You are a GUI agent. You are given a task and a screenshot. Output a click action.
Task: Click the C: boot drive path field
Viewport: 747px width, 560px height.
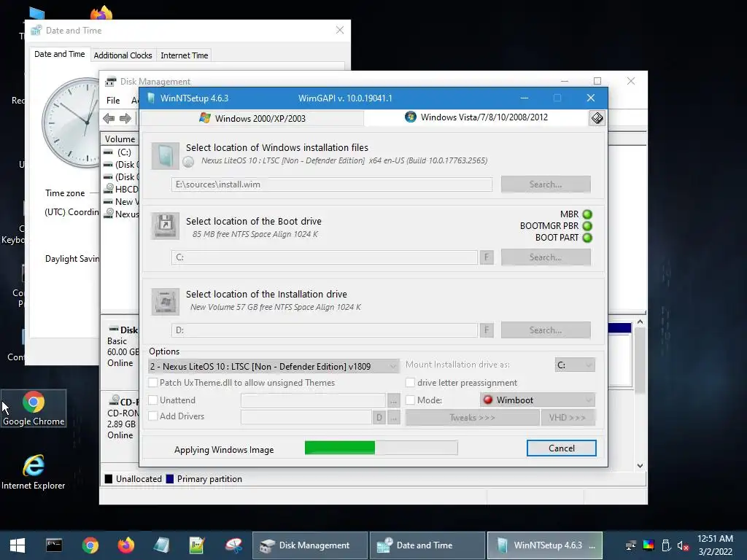(325, 257)
